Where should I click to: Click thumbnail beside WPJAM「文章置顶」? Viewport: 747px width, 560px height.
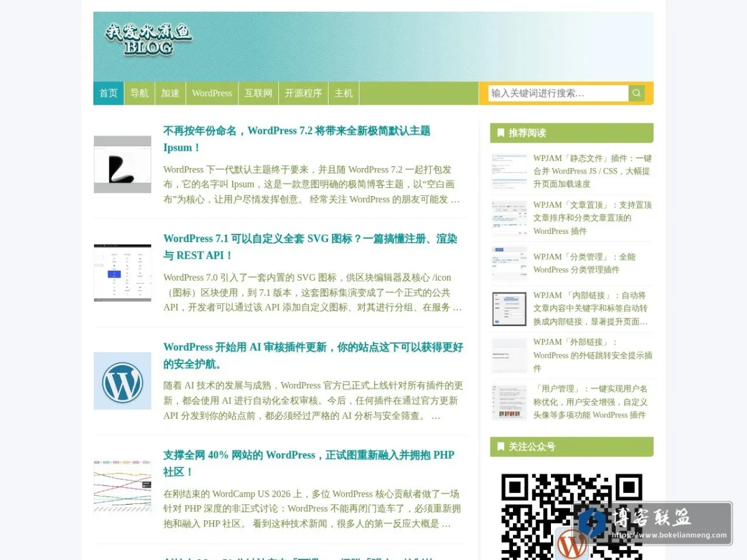click(509, 218)
